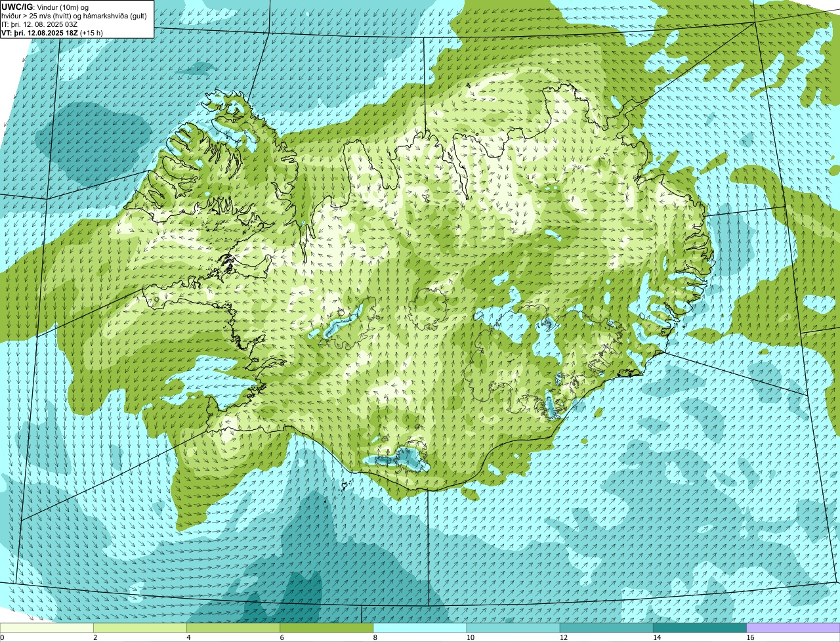Click the legend scale label '10'
The width and height of the screenshot is (840, 642).
tap(471, 637)
